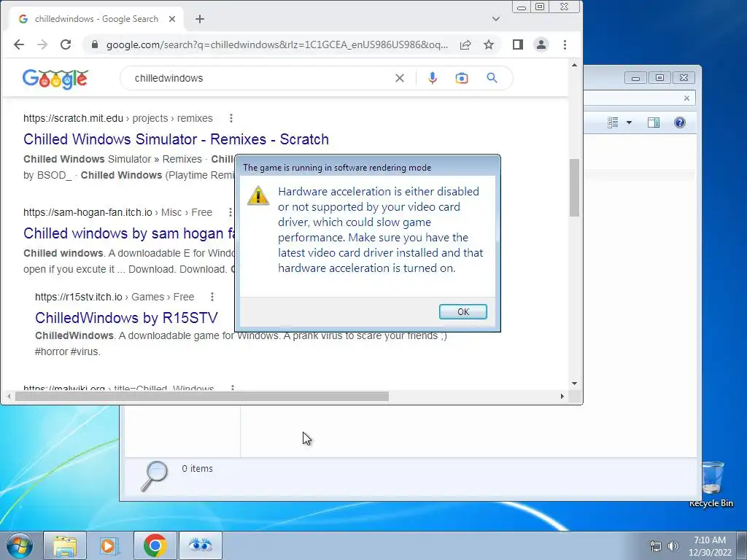
Task: Launch Windows Media Player from taskbar
Action: tap(109, 545)
